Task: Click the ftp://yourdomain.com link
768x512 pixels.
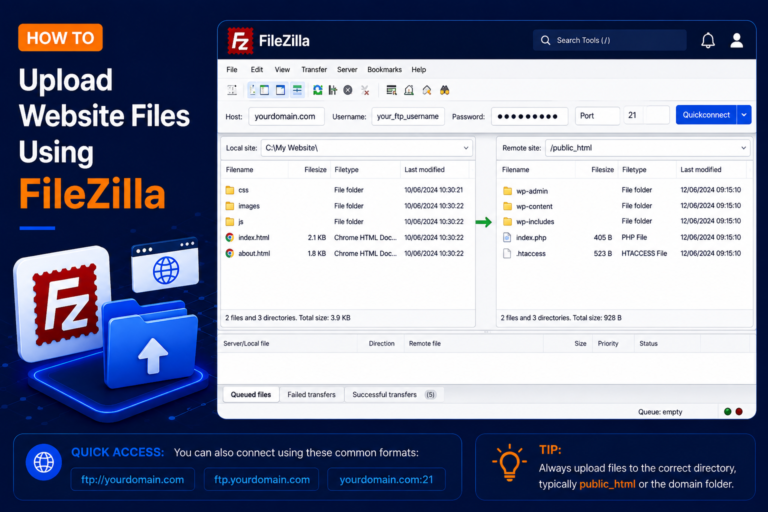Action: (x=133, y=480)
